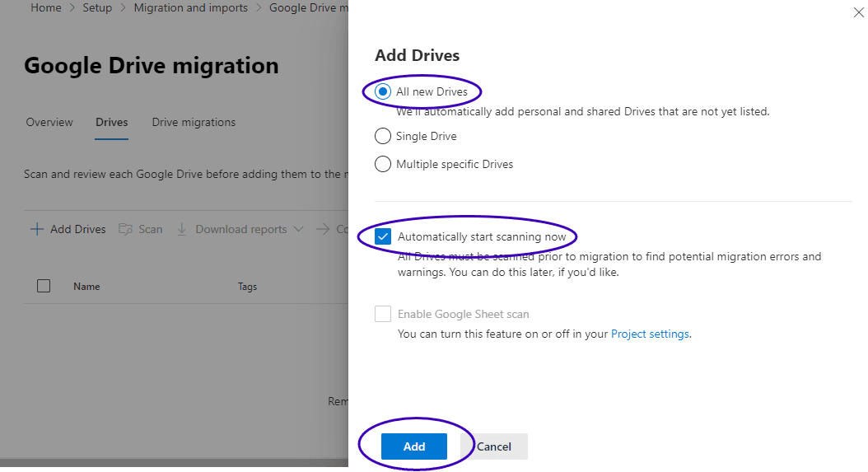This screenshot has height=472, width=868.
Task: Check the select-all box beside Name column
Action: click(x=44, y=286)
